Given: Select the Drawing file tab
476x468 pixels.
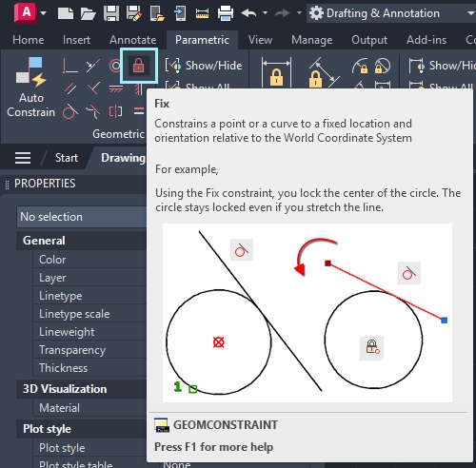Looking at the screenshot, I should 122,158.
